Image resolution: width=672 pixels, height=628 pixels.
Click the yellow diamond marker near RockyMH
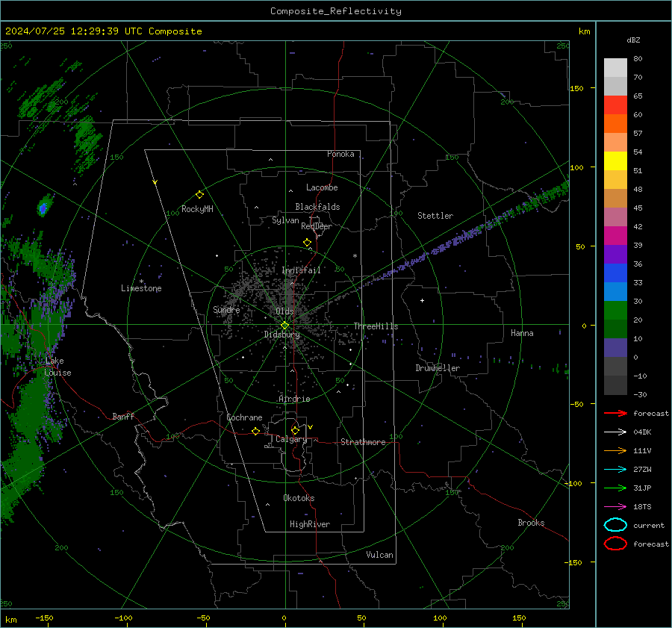(199, 195)
